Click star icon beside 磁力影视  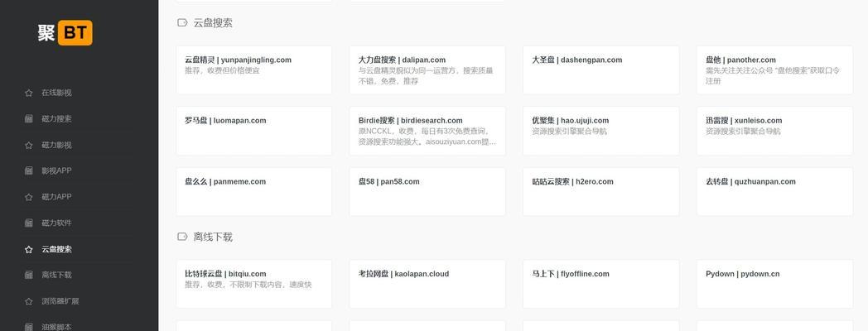pyautogui.click(x=29, y=145)
